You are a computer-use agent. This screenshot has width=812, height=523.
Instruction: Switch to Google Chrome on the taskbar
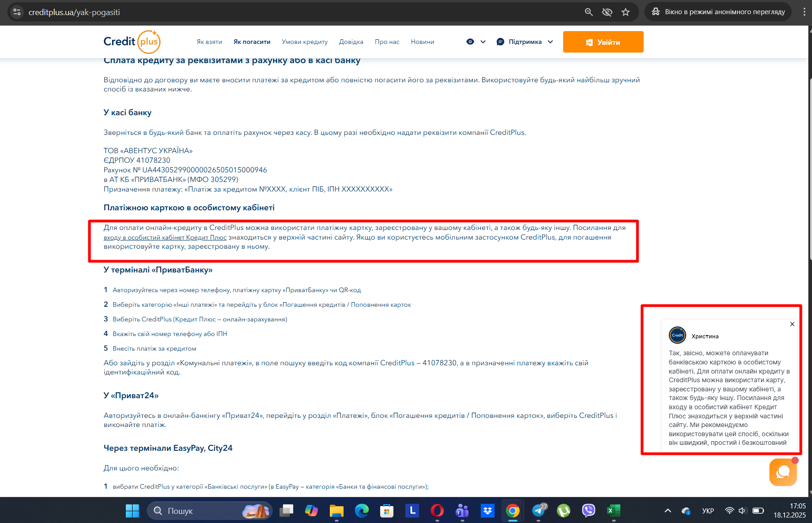513,511
